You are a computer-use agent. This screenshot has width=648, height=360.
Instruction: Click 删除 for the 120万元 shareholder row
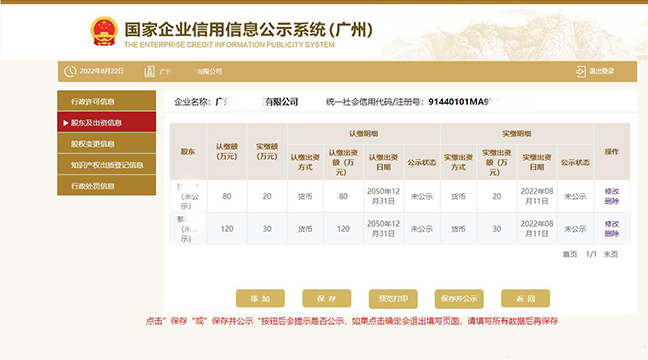click(612, 234)
